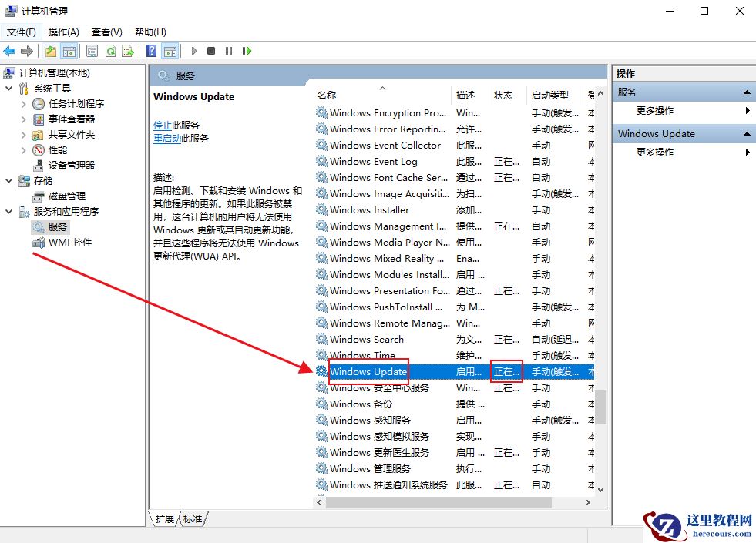Open the 查看 menu
756x543 pixels.
[105, 32]
